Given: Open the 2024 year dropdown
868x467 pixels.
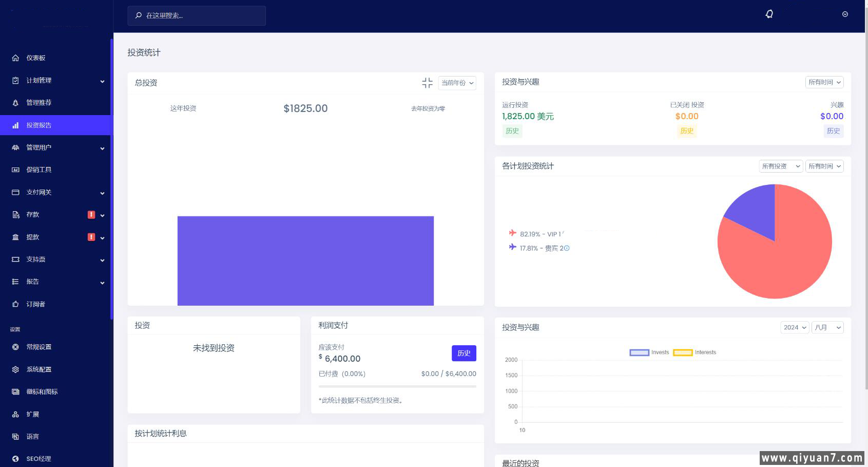Looking at the screenshot, I should coord(794,328).
